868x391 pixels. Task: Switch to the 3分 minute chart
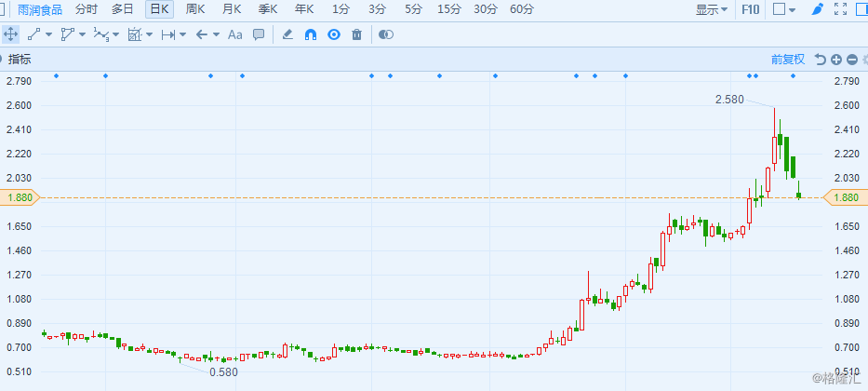[377, 9]
